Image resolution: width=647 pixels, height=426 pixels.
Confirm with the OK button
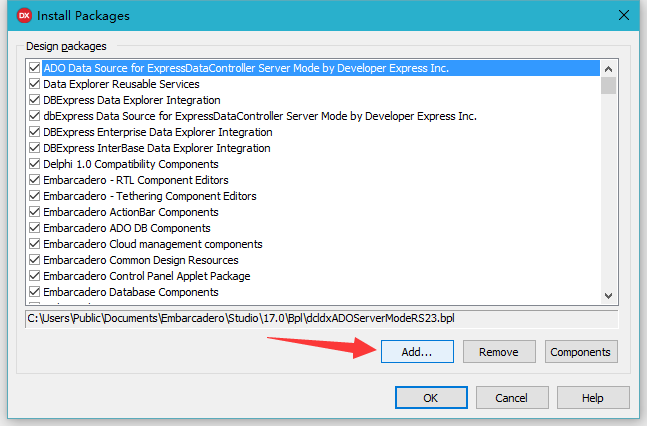pyautogui.click(x=431, y=398)
